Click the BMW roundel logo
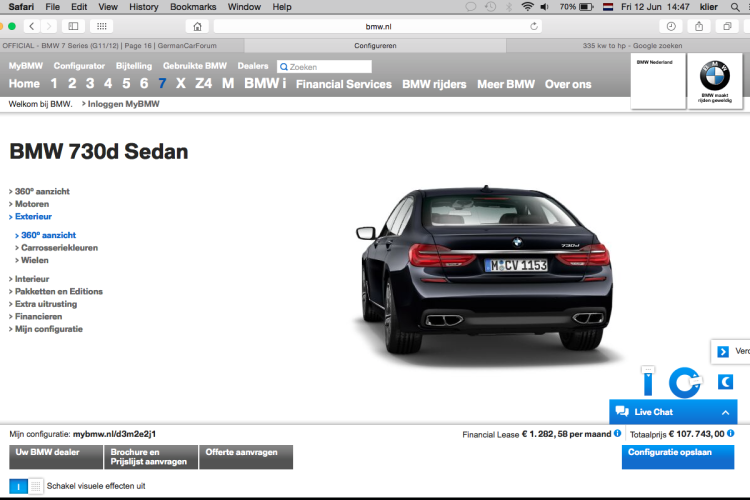The image size is (750, 500). [x=715, y=75]
